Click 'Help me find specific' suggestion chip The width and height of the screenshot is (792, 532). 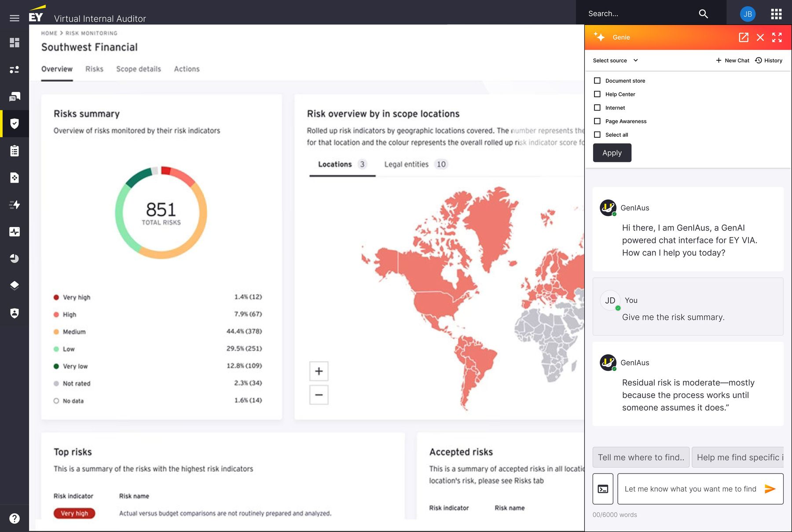[738, 457]
